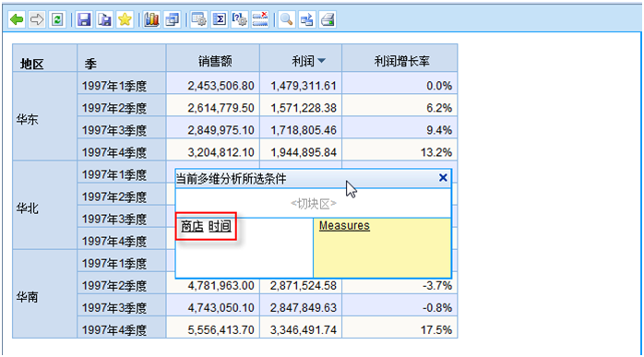Image resolution: width=644 pixels, height=357 pixels.
Task: Print the report with printer icon
Action: pyautogui.click(x=328, y=19)
